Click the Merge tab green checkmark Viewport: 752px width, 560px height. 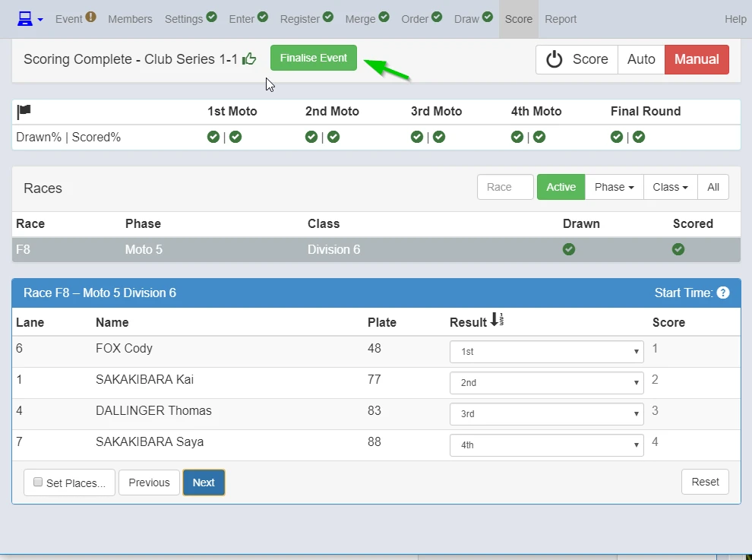click(x=384, y=17)
